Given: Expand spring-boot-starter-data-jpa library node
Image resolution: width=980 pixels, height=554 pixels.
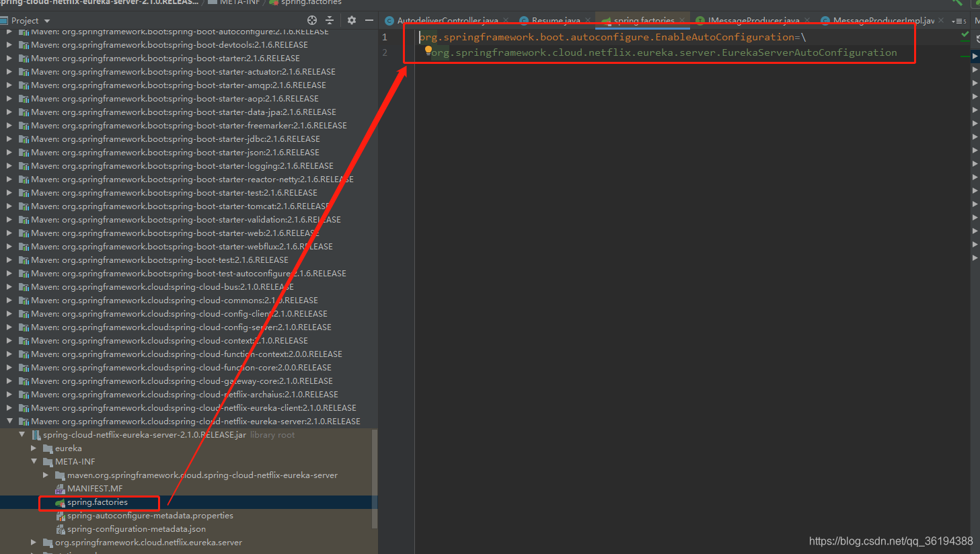Looking at the screenshot, I should (x=9, y=112).
